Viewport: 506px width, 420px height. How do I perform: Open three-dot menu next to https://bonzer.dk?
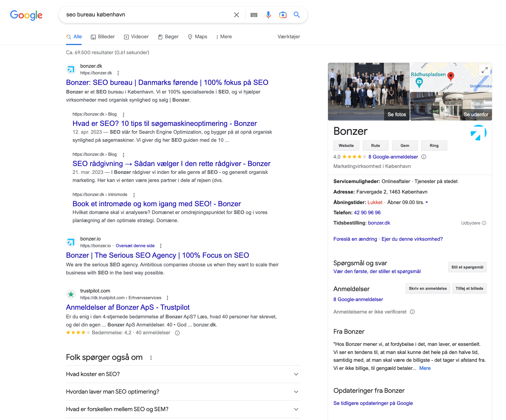pos(118,73)
